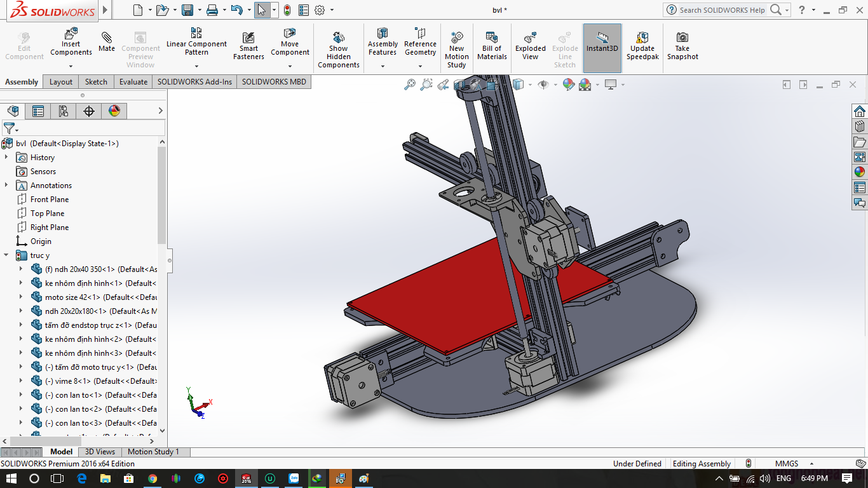Open the Design Library task pane icon
Viewport: 868px width, 488px height.
pos(860,126)
